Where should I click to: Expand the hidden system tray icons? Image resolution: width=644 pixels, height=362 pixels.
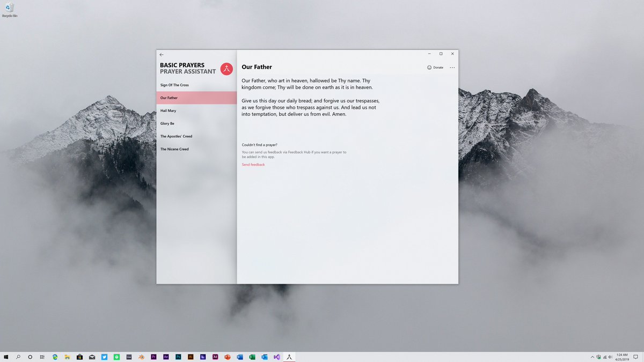pyautogui.click(x=592, y=357)
